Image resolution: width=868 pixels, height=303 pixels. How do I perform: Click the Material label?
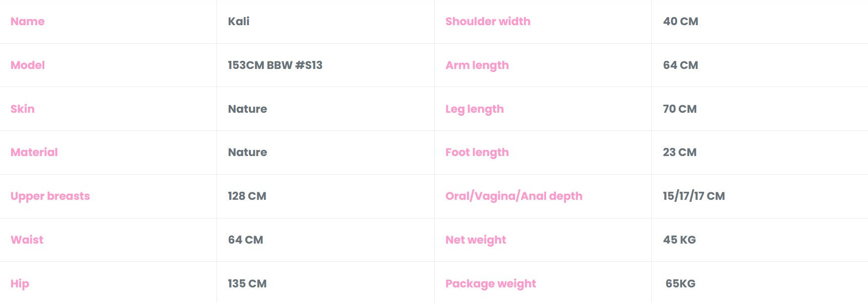(34, 153)
